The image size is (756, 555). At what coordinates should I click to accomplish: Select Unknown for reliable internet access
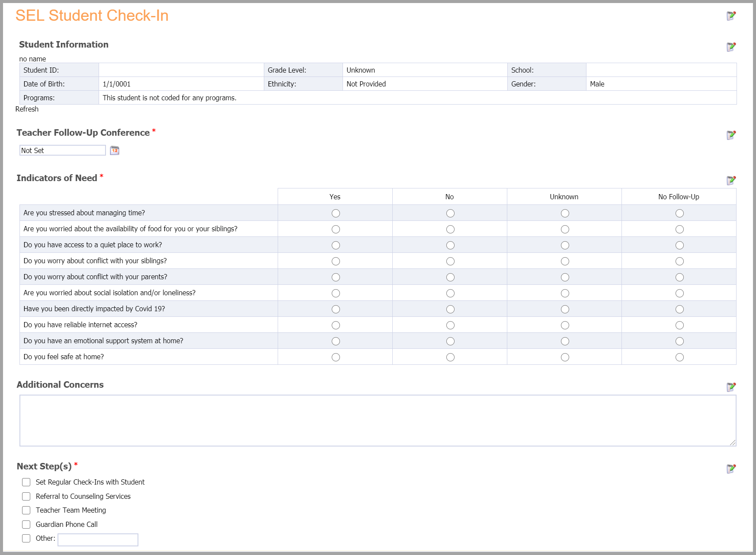(565, 325)
